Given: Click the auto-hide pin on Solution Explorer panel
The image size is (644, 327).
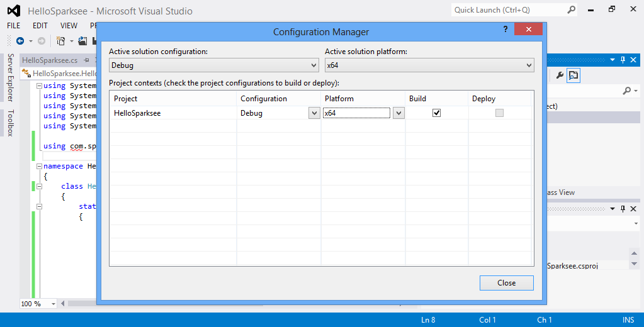Looking at the screenshot, I should (623, 60).
